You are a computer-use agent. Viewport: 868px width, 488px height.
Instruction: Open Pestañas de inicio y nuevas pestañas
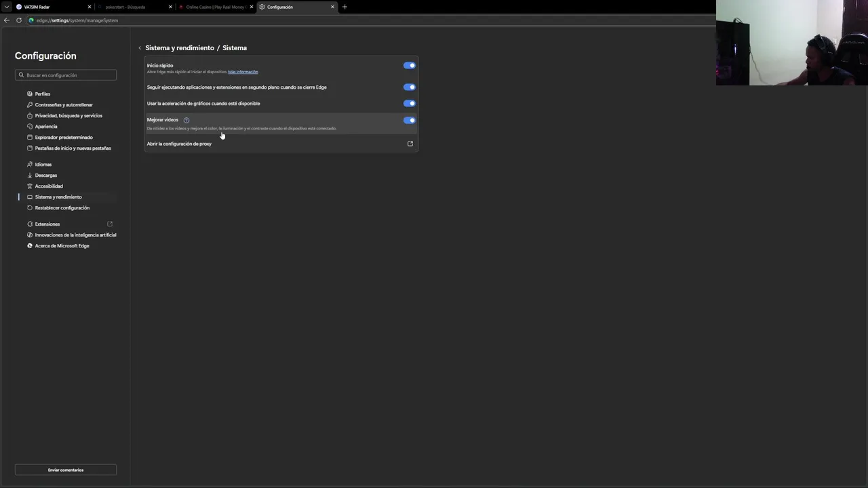pyautogui.click(x=66, y=148)
